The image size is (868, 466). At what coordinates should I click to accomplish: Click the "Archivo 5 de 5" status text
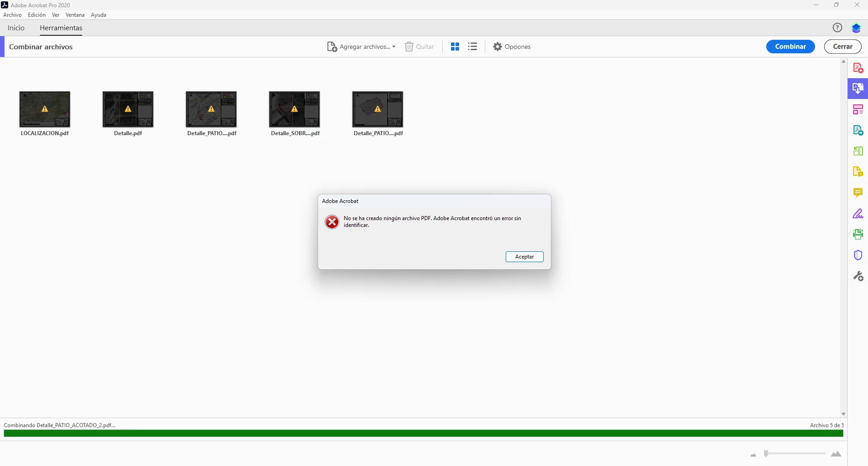click(x=827, y=425)
